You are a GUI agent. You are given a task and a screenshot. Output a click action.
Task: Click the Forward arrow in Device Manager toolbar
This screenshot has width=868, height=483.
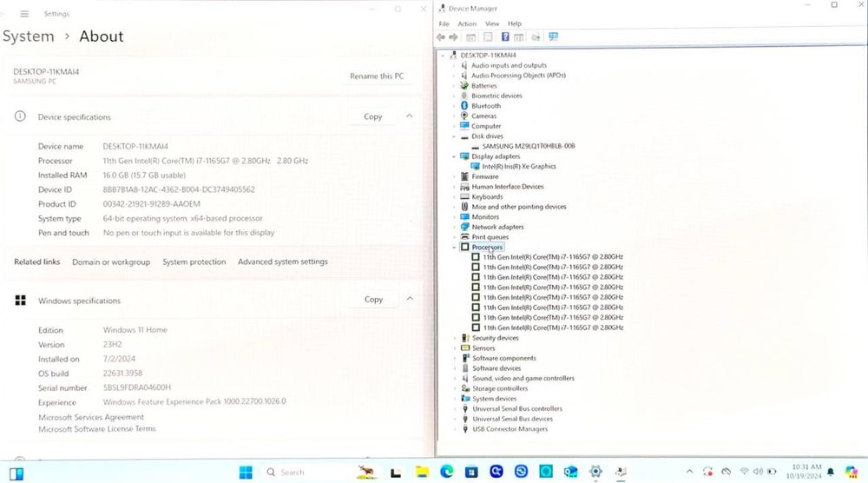tap(453, 37)
